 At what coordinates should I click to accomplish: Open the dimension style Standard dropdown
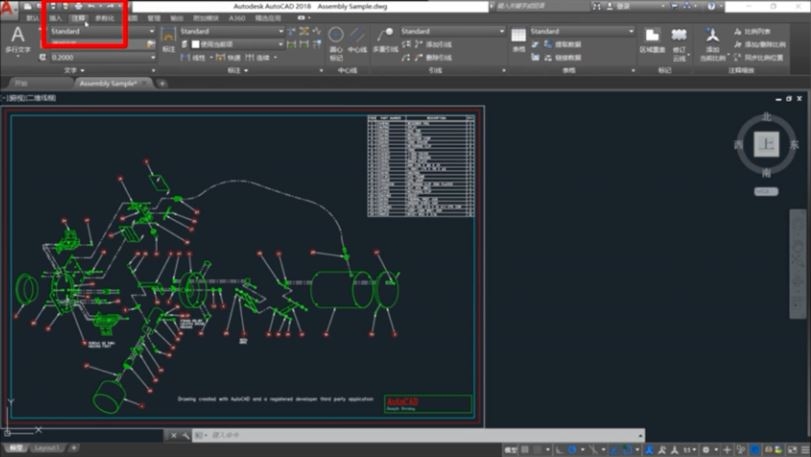tap(232, 31)
